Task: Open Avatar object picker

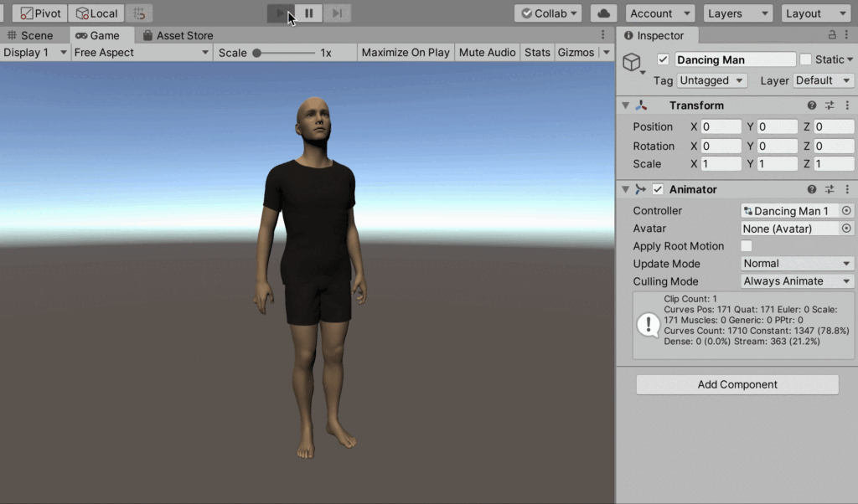Action: point(846,229)
